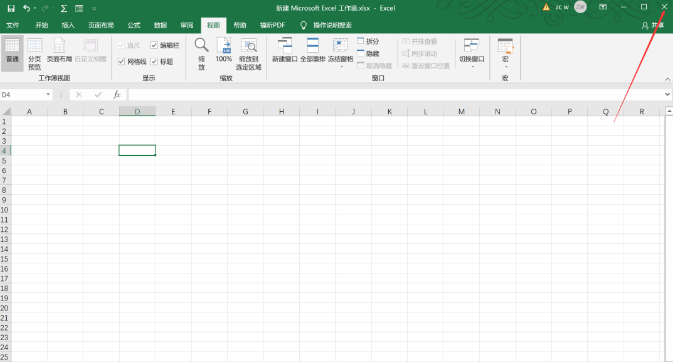Click Synchronous Scrolling (同步滚动)
Image resolution: width=673 pixels, height=362 pixels.
pyautogui.click(x=419, y=54)
